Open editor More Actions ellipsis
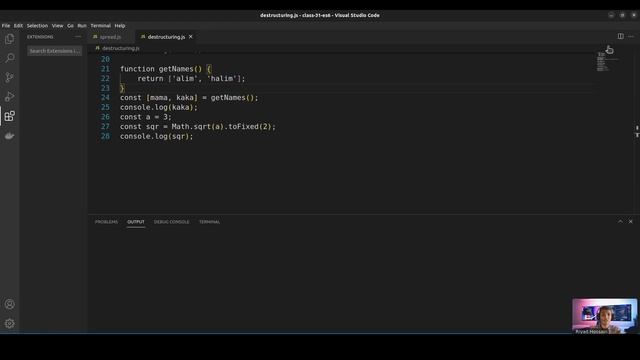640x360 pixels. coord(631,36)
